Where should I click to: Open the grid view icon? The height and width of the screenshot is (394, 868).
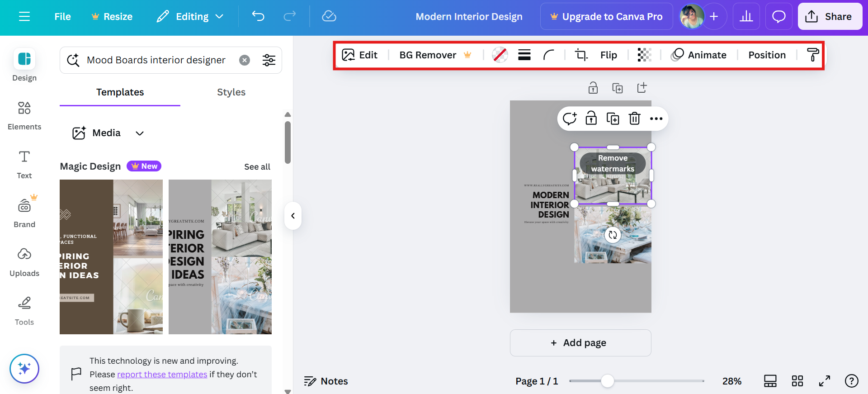797,381
